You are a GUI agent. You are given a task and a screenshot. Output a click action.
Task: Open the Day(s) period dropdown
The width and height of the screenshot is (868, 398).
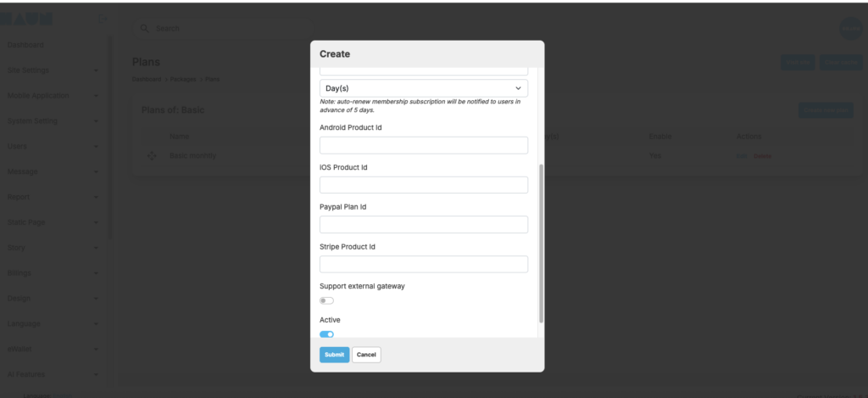coord(423,88)
